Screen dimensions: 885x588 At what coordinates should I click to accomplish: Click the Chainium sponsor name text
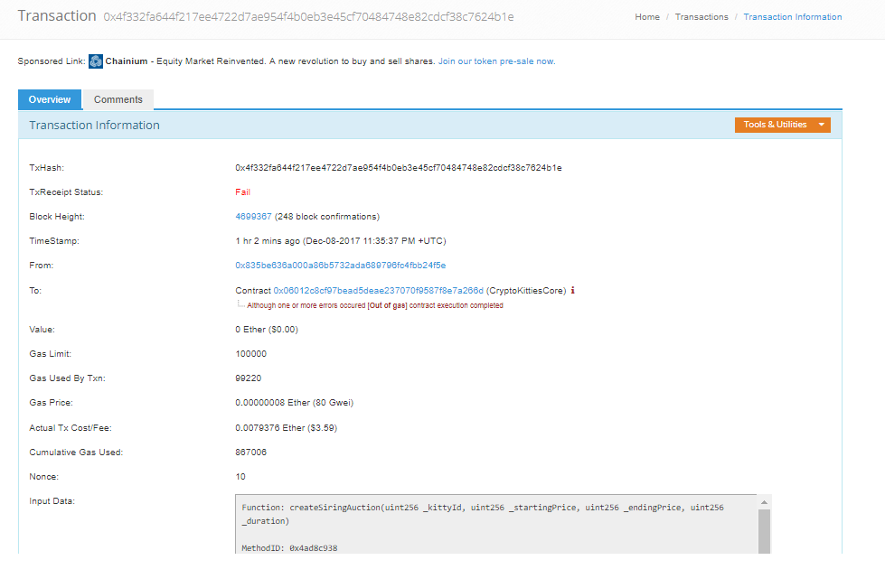point(127,61)
